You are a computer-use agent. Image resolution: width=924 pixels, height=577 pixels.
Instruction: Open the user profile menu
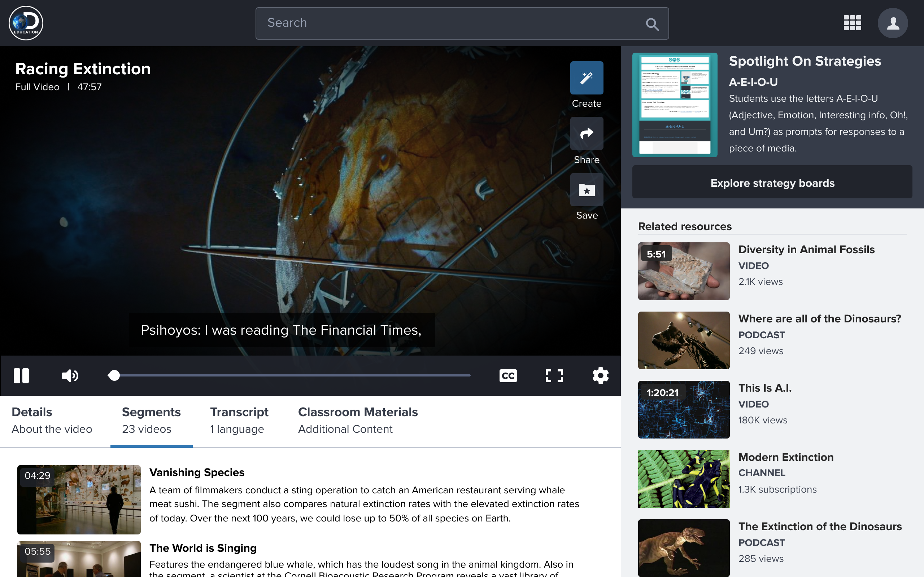pos(893,23)
